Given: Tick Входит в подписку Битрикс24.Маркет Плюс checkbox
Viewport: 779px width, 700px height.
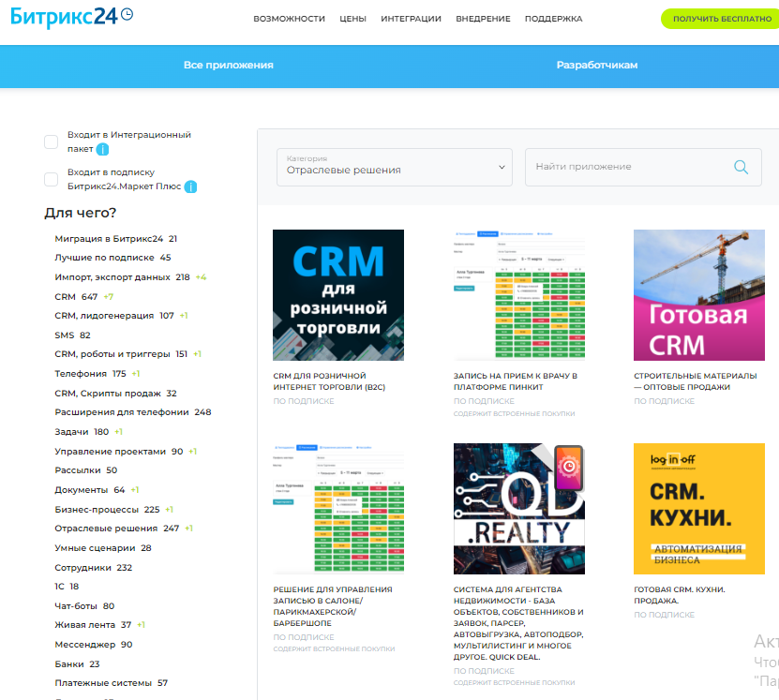Looking at the screenshot, I should click(52, 179).
